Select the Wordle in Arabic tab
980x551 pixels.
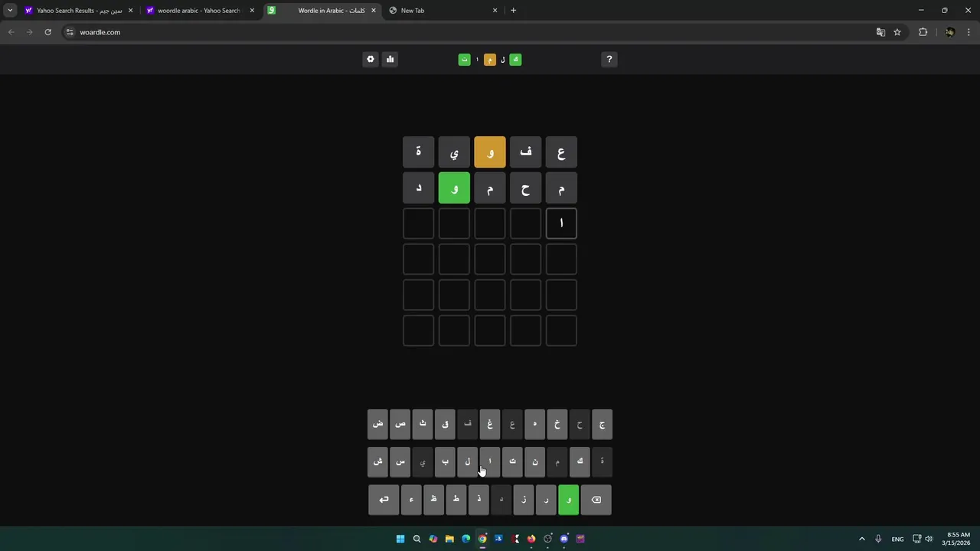(322, 11)
